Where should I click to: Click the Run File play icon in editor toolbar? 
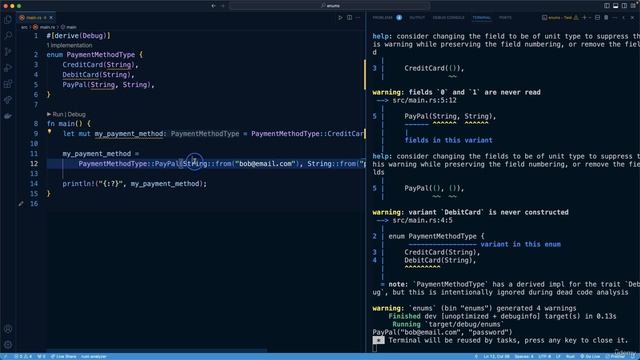(x=340, y=18)
